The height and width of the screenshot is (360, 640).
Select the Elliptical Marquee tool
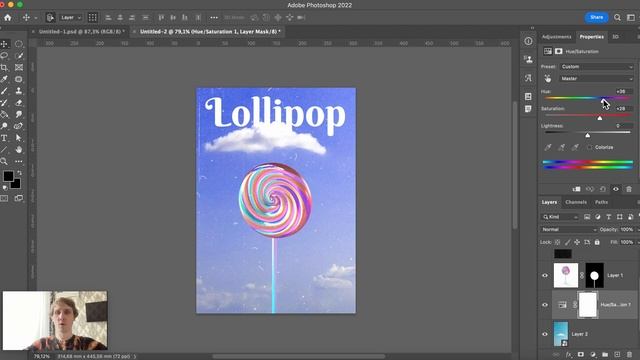tap(19, 44)
